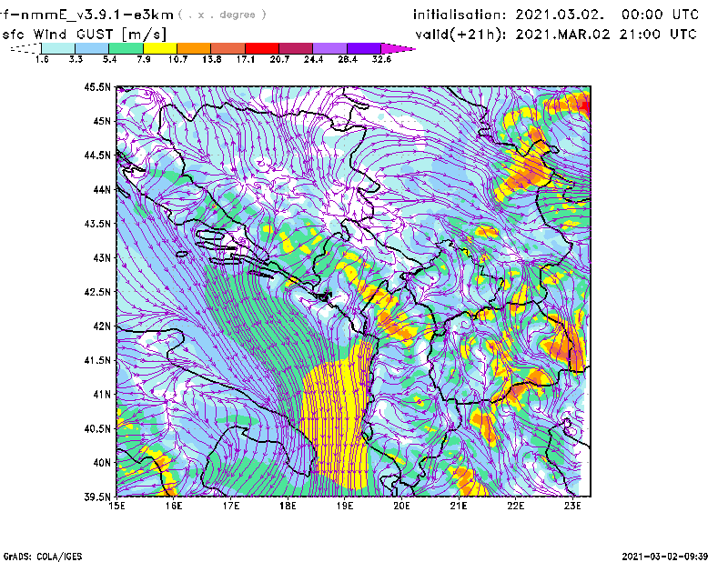
Task: Click the '41.5N' latitude label
Action: [x=97, y=360]
